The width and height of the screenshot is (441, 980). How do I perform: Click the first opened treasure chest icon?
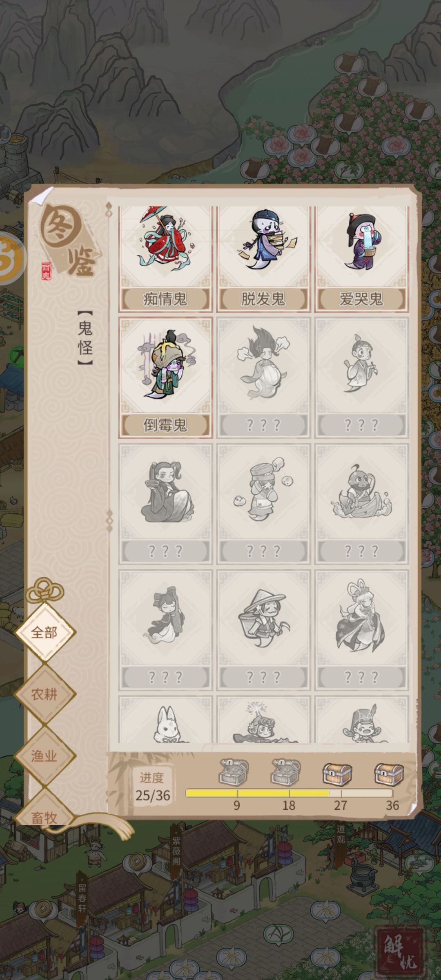[234, 772]
